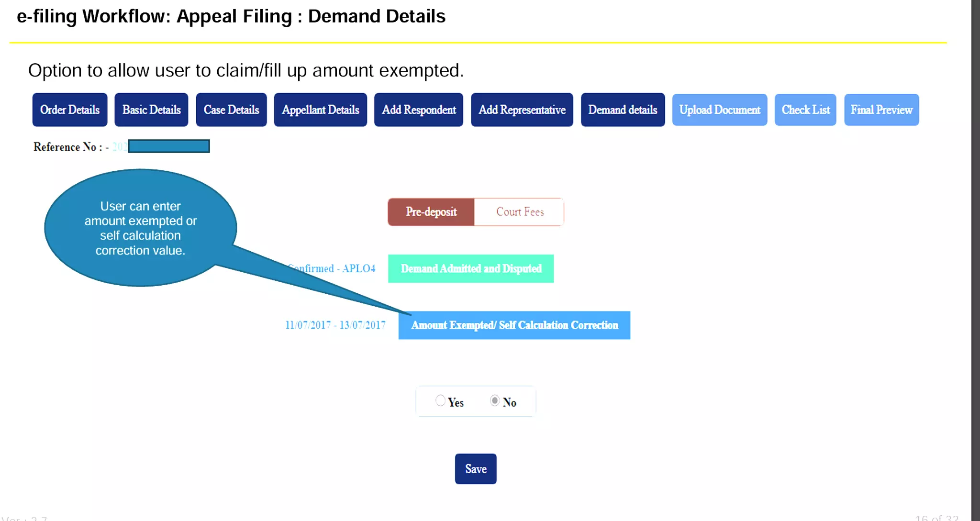Open Add Representative step

tap(522, 110)
